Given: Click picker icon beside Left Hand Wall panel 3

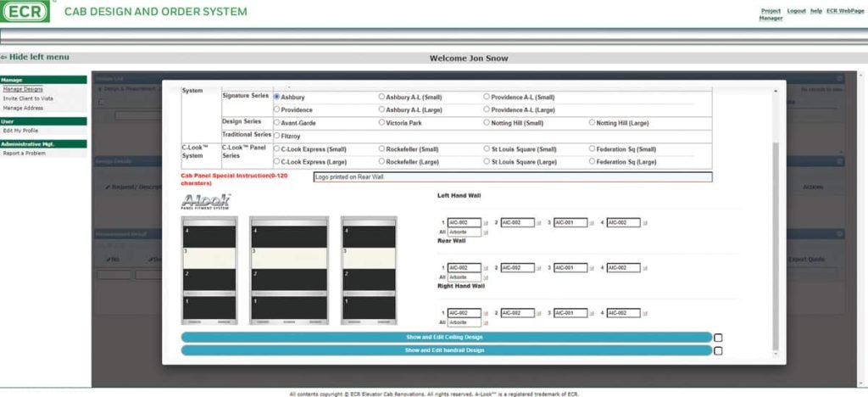Looking at the screenshot, I should pyautogui.click(x=593, y=223).
